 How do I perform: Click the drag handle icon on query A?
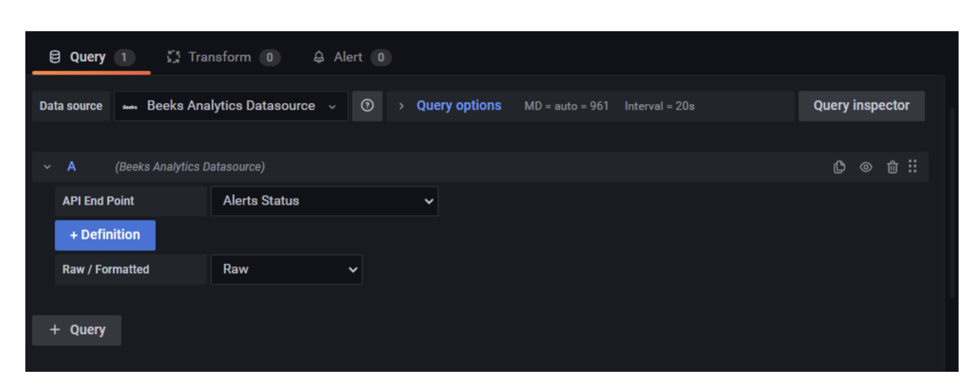(912, 166)
